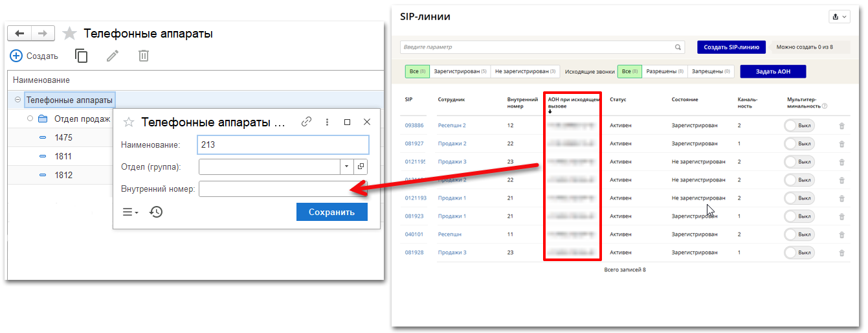The width and height of the screenshot is (868, 333).
Task: Add current page to favorites star
Action: pyautogui.click(x=69, y=34)
